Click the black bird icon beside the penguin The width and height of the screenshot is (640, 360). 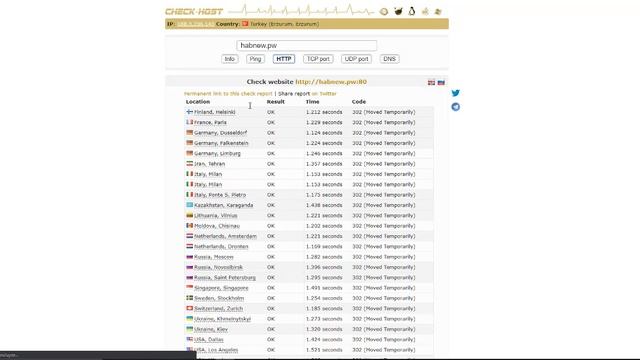398,11
